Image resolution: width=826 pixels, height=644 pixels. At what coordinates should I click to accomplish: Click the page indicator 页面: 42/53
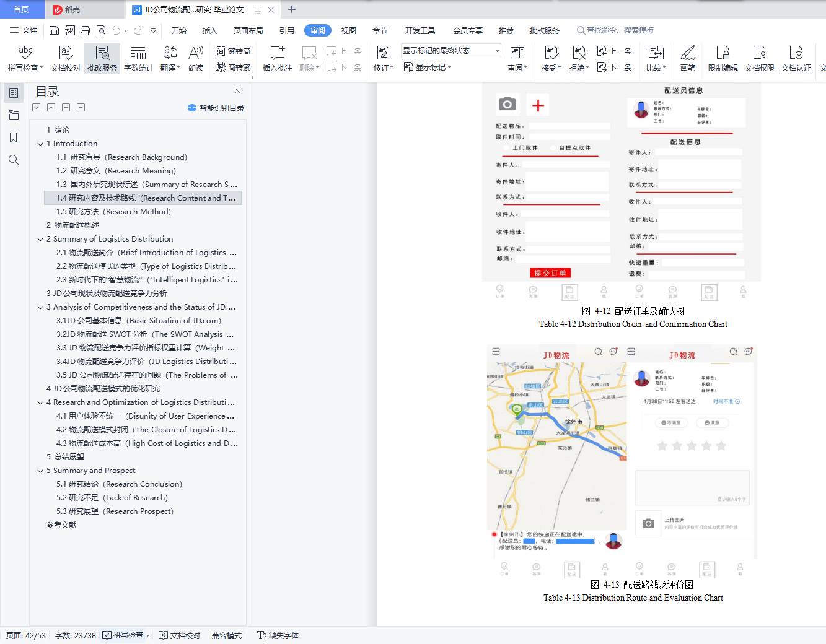[26, 635]
